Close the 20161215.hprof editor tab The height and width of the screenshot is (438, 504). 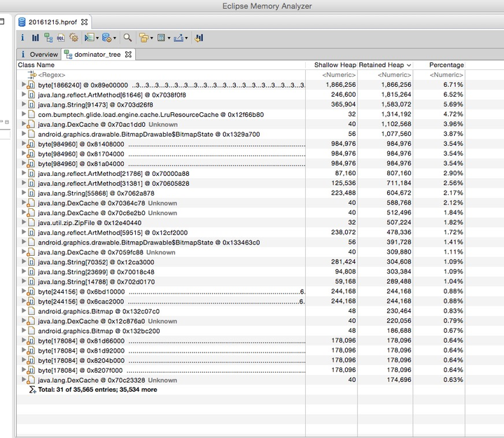pyautogui.click(x=84, y=22)
